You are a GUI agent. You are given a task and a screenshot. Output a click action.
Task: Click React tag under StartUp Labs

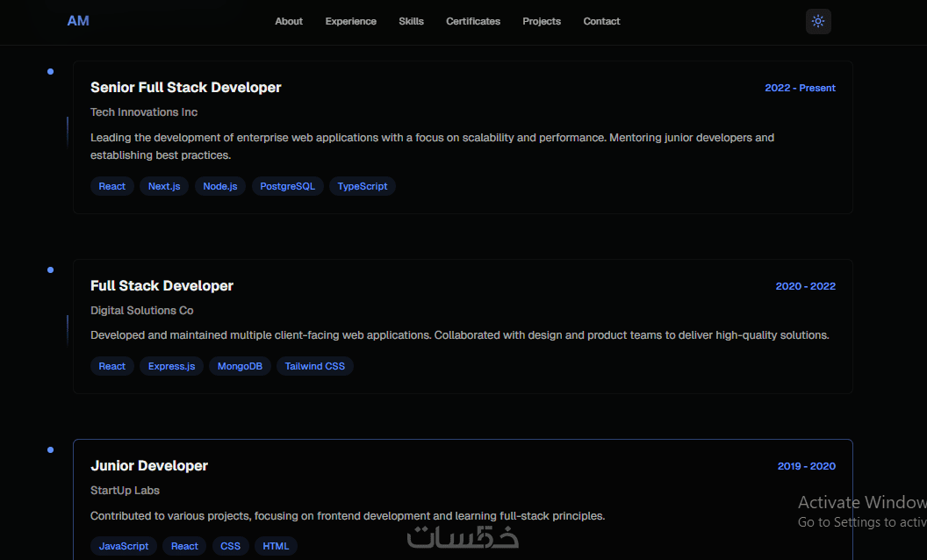coord(184,546)
